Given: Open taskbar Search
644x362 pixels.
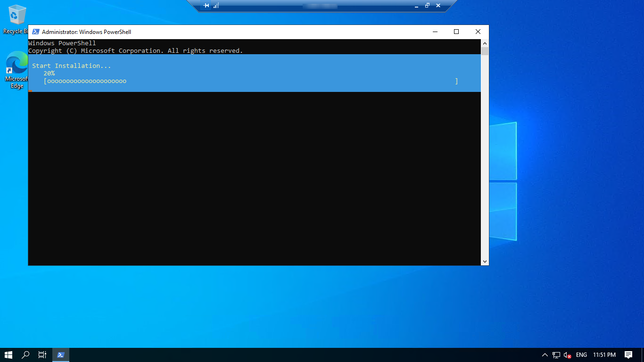Looking at the screenshot, I should click(25, 355).
